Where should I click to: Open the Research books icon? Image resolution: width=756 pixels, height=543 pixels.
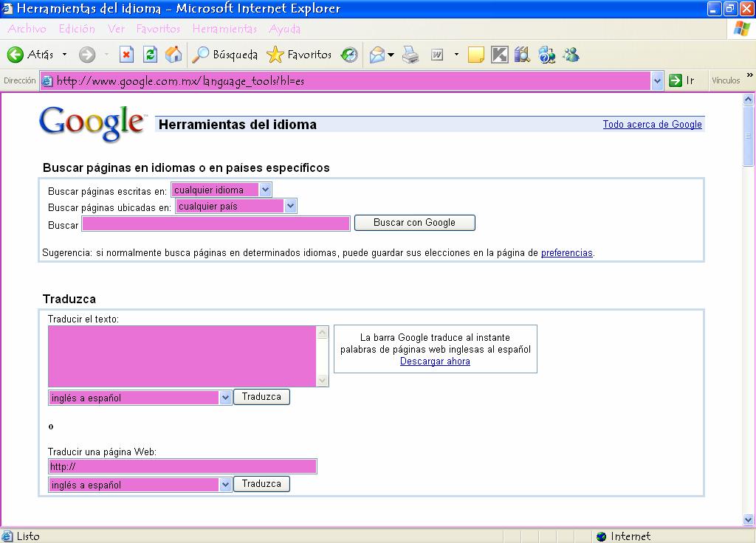coord(522,55)
